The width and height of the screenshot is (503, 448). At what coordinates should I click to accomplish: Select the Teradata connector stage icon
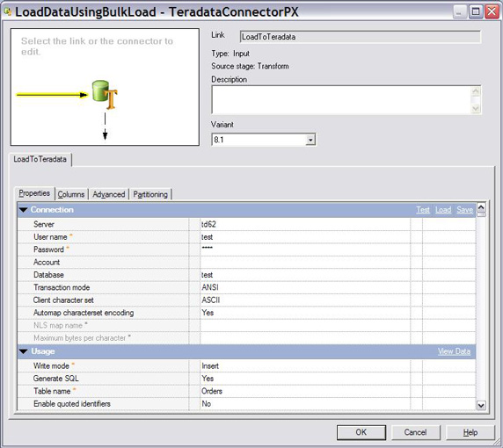tap(105, 94)
